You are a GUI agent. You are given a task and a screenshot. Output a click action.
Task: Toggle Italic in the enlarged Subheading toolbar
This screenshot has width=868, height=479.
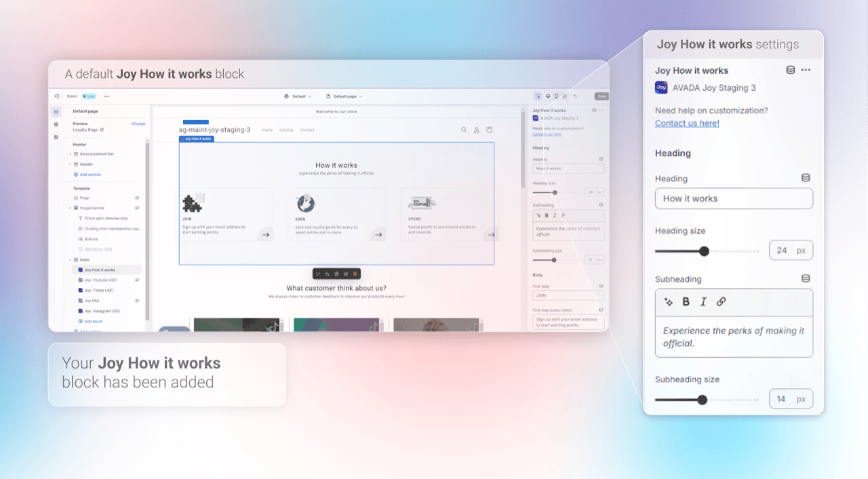pos(703,302)
